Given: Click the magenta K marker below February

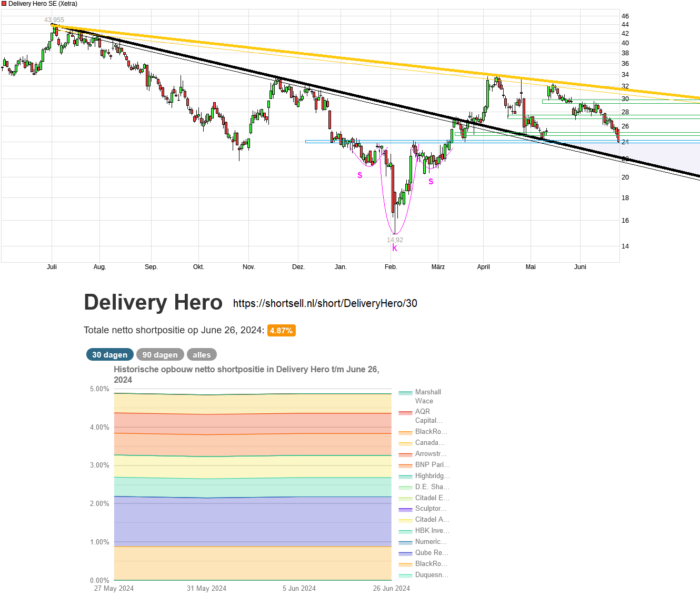Looking at the screenshot, I should pos(394,248).
